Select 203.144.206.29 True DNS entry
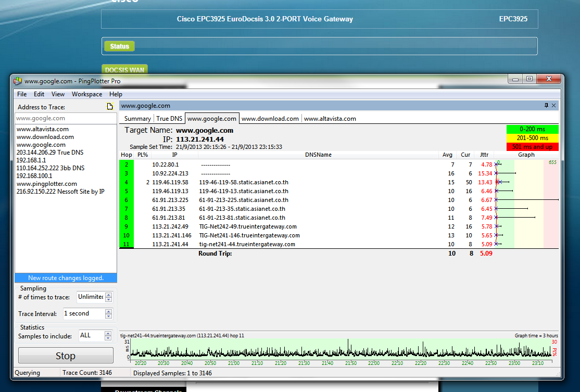580x392 pixels. coord(50,153)
